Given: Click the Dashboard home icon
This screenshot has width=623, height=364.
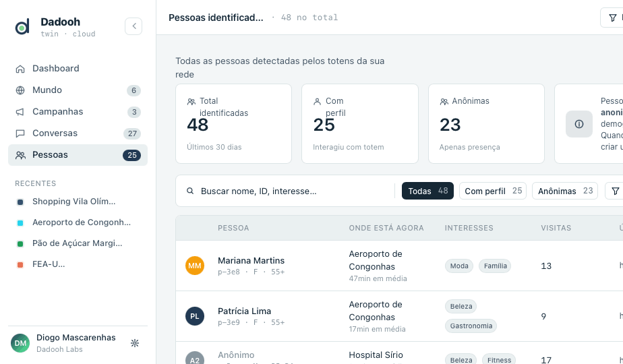Looking at the screenshot, I should pos(20,69).
